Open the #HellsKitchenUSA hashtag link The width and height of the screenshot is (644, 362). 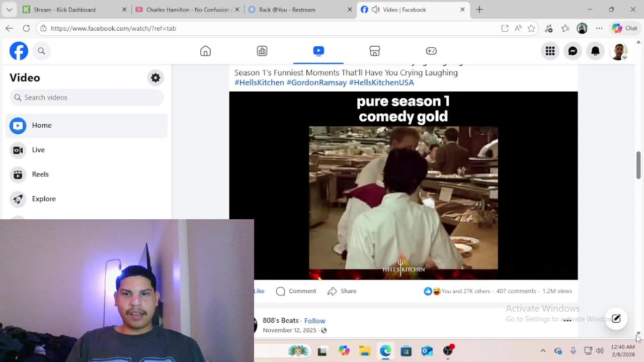tap(381, 82)
